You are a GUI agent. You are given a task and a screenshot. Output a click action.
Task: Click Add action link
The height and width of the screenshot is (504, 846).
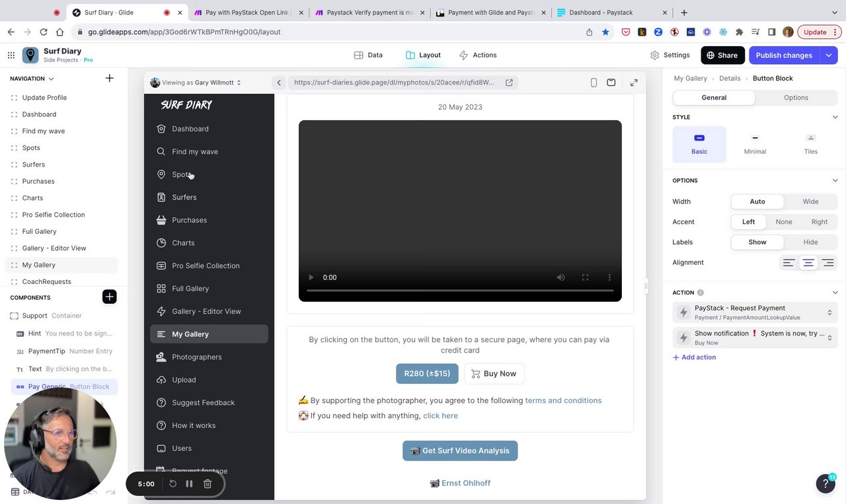[x=694, y=357]
